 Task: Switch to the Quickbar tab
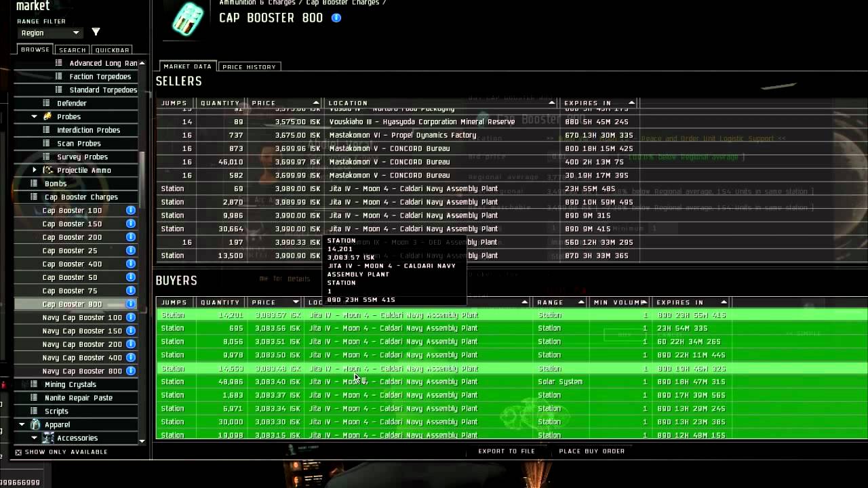(112, 50)
